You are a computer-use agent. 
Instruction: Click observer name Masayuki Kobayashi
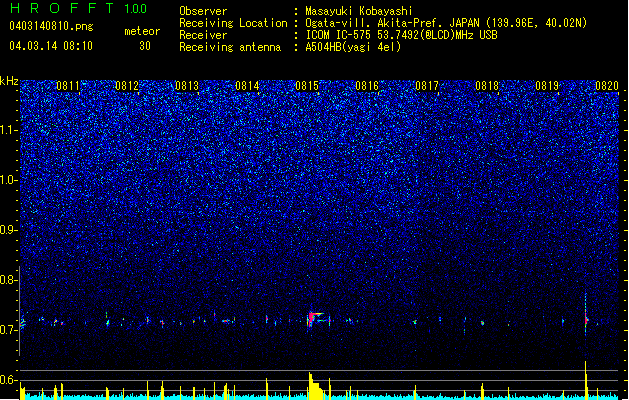point(359,11)
